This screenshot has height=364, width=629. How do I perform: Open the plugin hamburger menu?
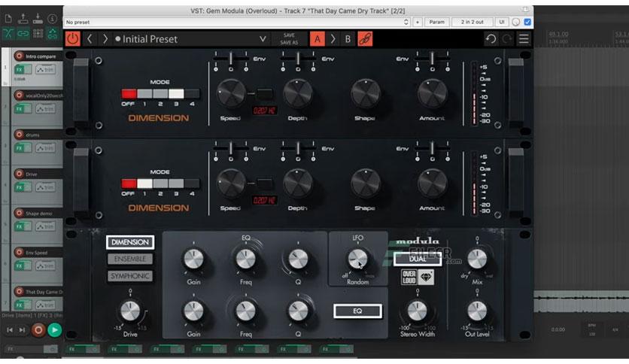[524, 39]
